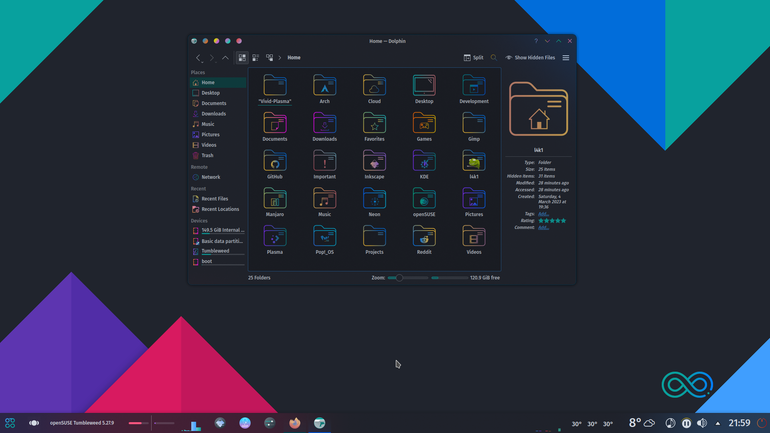Click the Home breadcrumb in the location bar
The image size is (770, 433).
click(294, 58)
